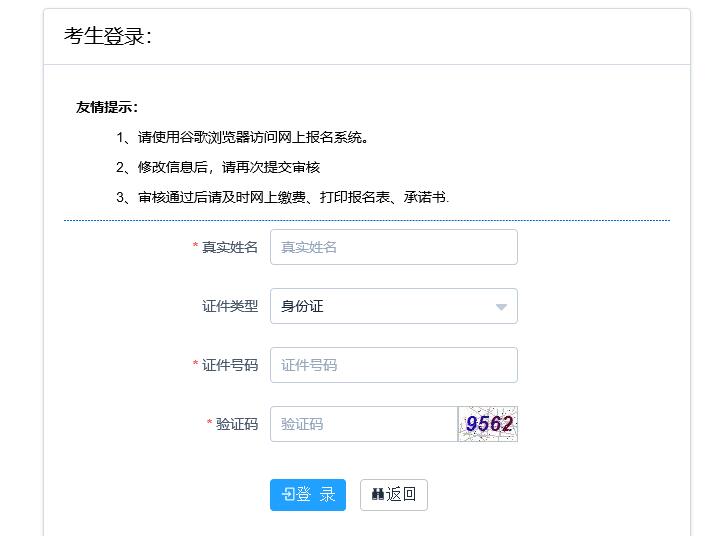Image resolution: width=706 pixels, height=536 pixels.
Task: Focus the 真实姓名 input field
Action: coord(393,247)
